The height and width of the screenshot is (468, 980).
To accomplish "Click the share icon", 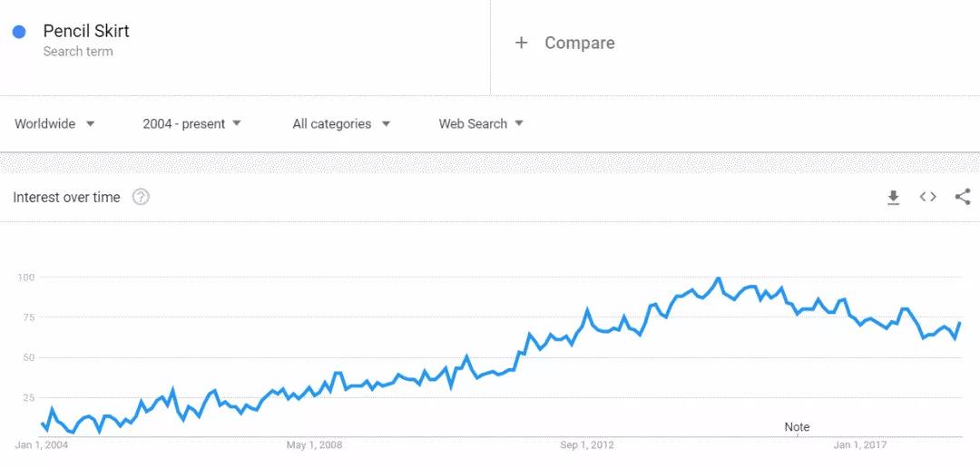I will 963,197.
